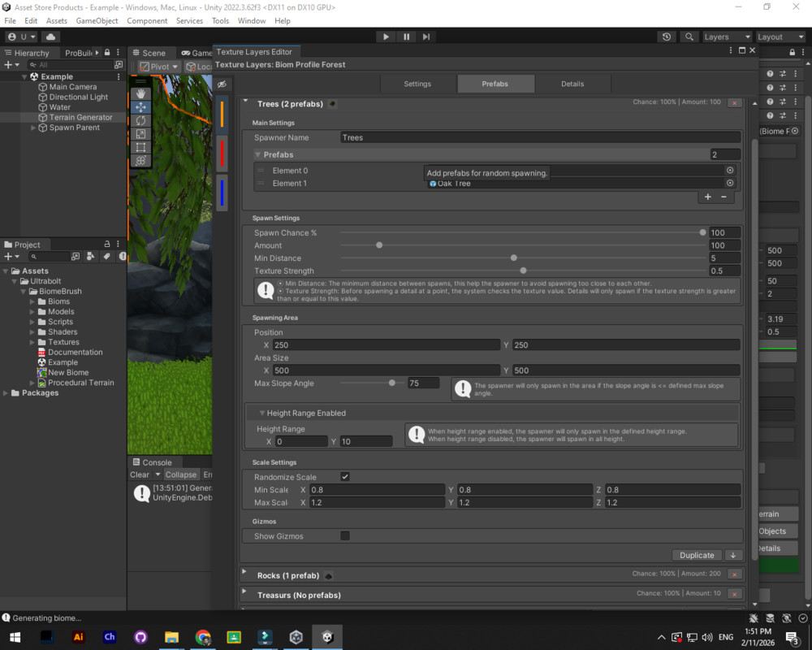Open the Unity Cloud icon
This screenshot has height=650, width=812.
click(50, 37)
